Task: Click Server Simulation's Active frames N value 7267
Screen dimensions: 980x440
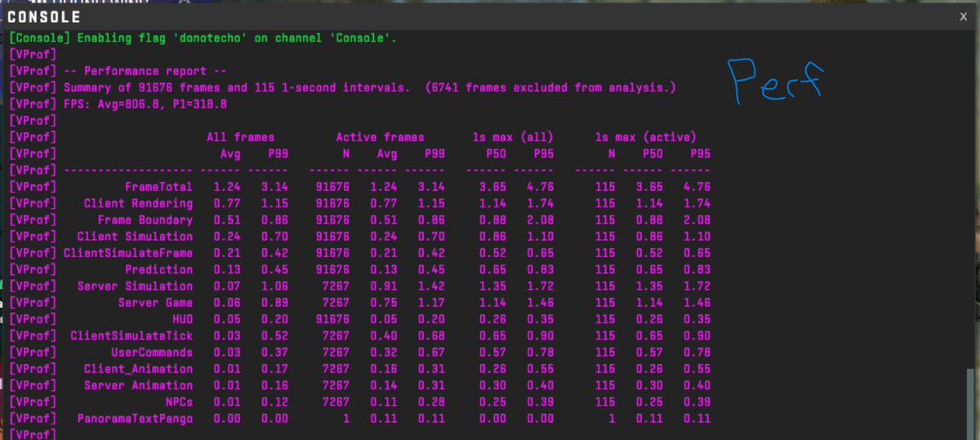Action: (335, 286)
